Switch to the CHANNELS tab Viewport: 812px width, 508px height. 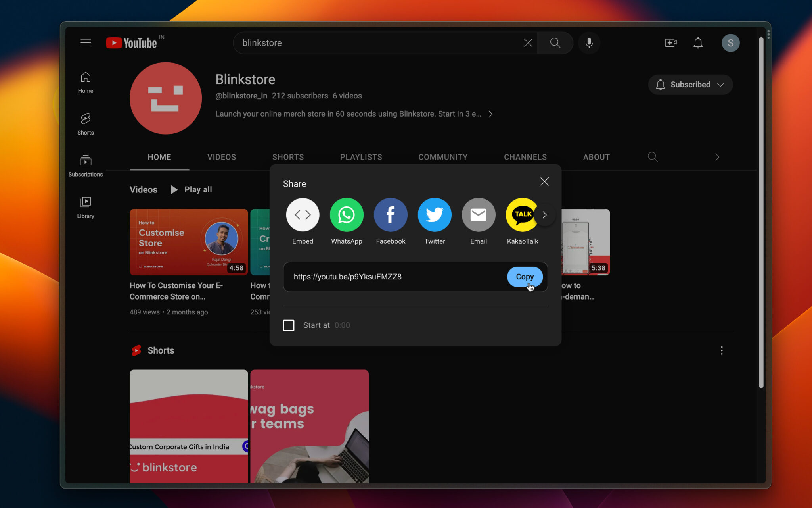525,157
